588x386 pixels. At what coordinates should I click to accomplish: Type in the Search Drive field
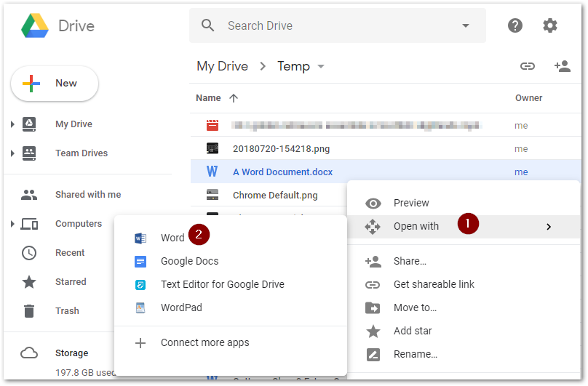pos(335,25)
